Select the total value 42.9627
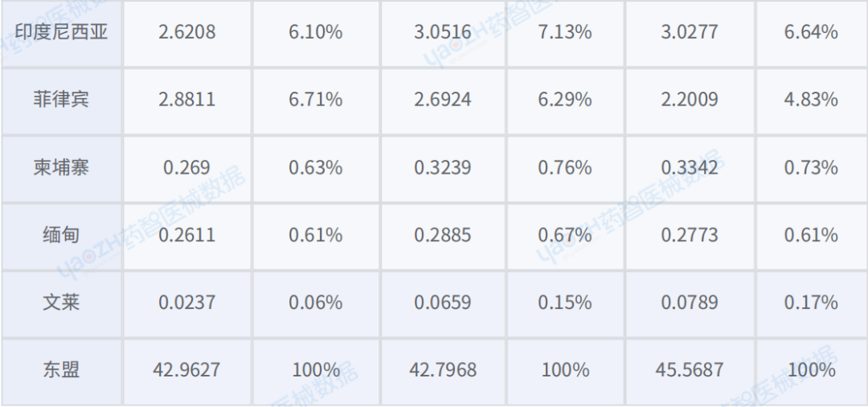The image size is (868, 407). pyautogui.click(x=187, y=370)
